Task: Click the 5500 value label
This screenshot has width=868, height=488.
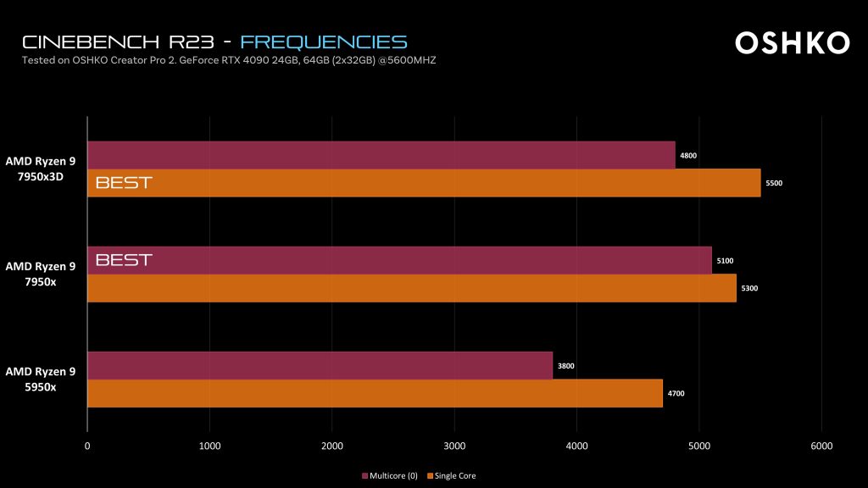Action: [x=774, y=183]
